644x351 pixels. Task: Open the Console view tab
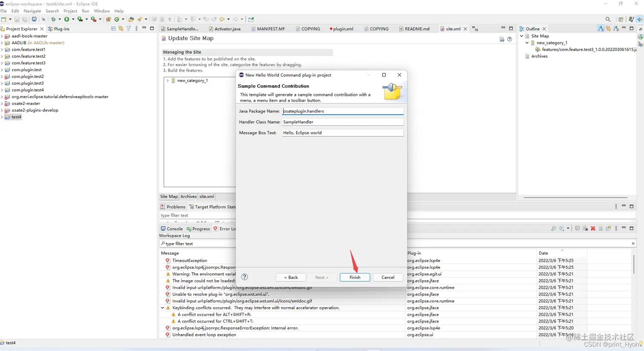tap(172, 229)
